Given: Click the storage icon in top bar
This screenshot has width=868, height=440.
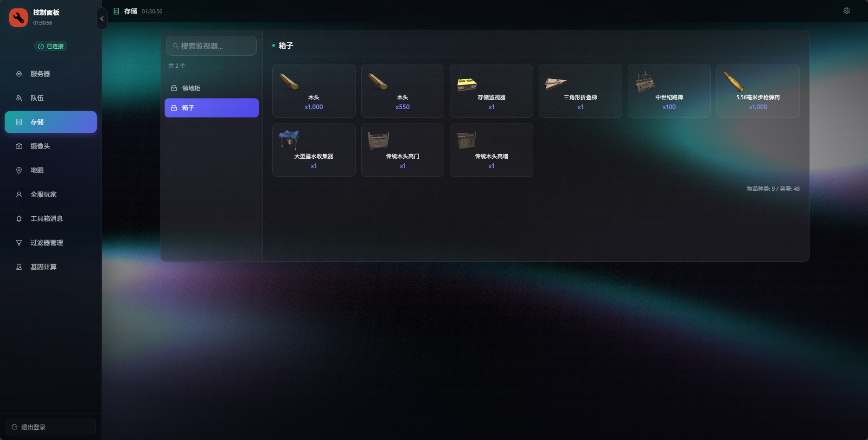Looking at the screenshot, I should (116, 11).
